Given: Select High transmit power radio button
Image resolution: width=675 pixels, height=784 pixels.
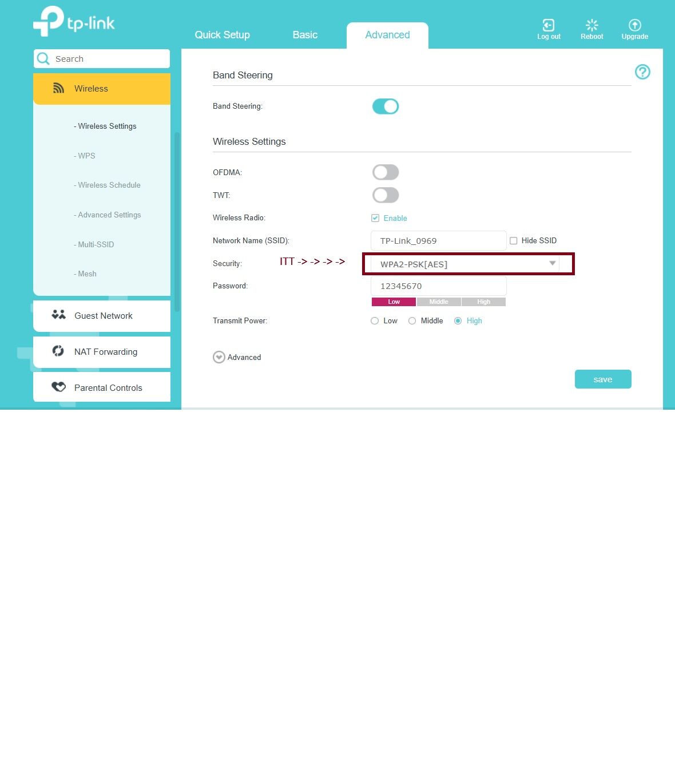Looking at the screenshot, I should [458, 321].
